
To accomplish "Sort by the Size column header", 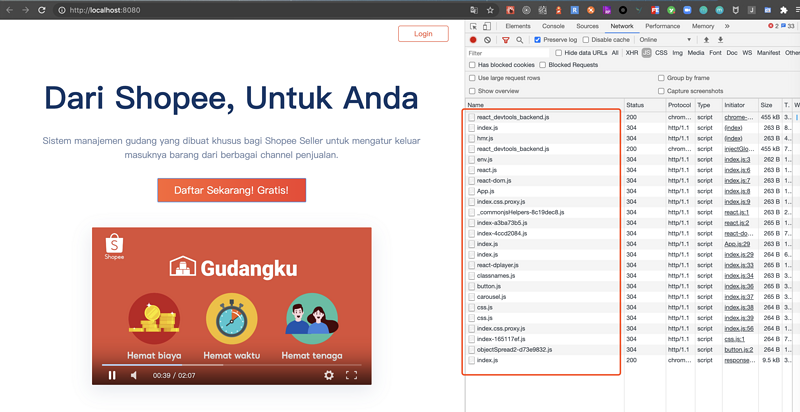I will (770, 105).
